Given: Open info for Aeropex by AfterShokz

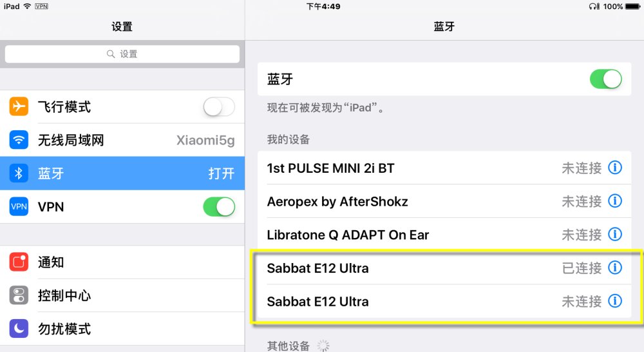Looking at the screenshot, I should 615,201.
